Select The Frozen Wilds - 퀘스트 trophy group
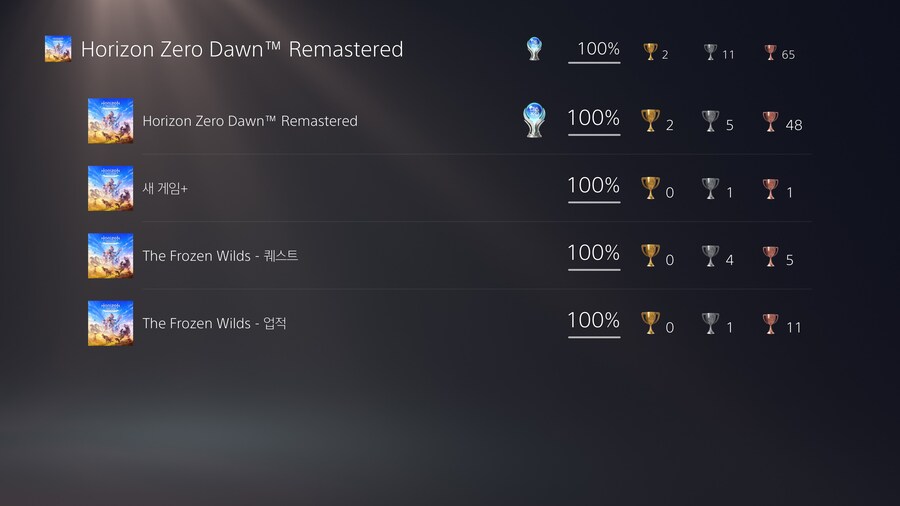This screenshot has height=506, width=900. tap(220, 256)
